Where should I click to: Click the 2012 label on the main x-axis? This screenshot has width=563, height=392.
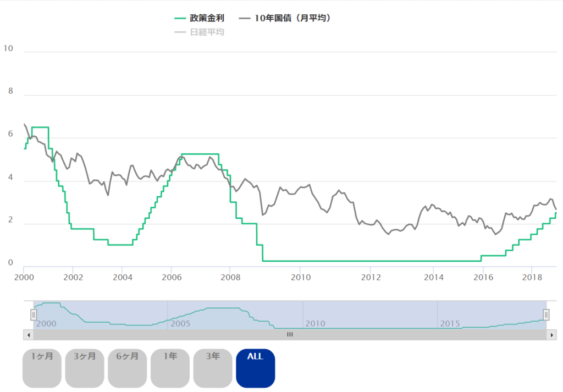point(371,276)
